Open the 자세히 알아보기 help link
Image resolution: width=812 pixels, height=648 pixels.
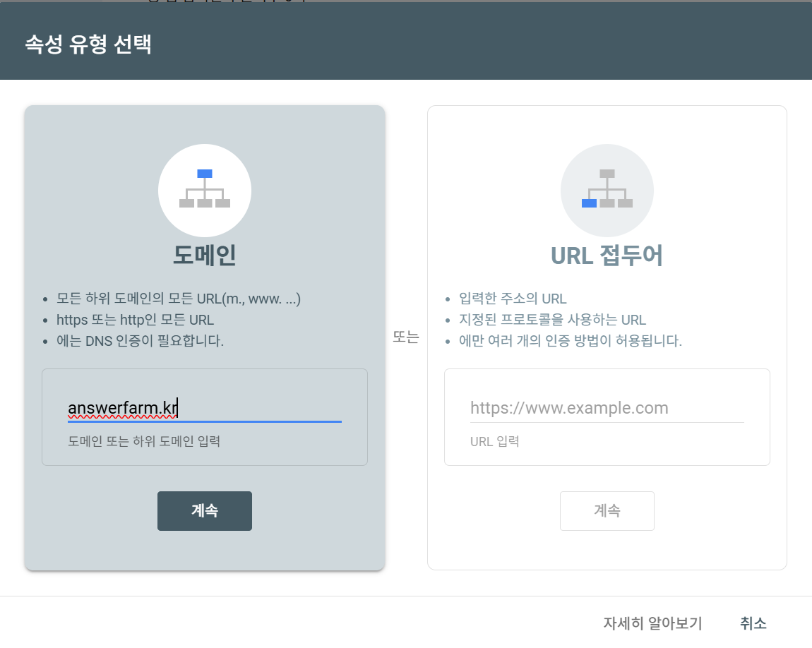point(652,624)
